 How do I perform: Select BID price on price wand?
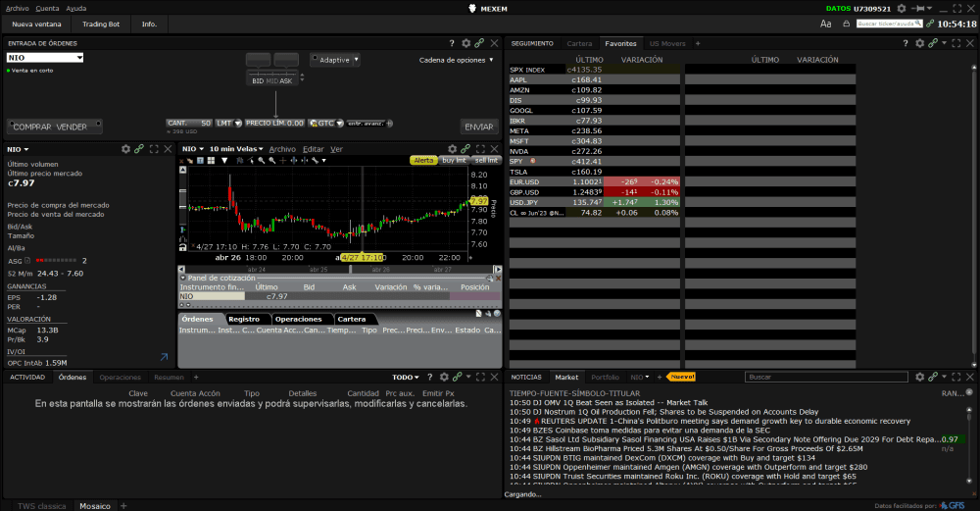[258, 80]
